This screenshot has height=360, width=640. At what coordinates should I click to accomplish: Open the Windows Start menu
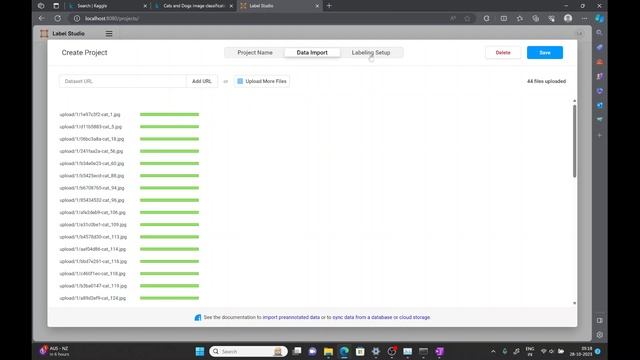[200, 351]
